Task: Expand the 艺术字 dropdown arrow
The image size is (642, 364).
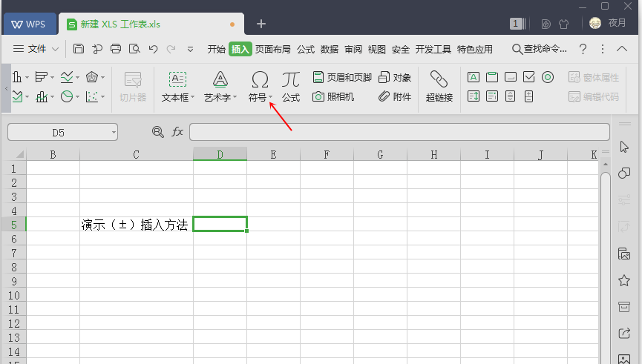Action: tap(235, 97)
